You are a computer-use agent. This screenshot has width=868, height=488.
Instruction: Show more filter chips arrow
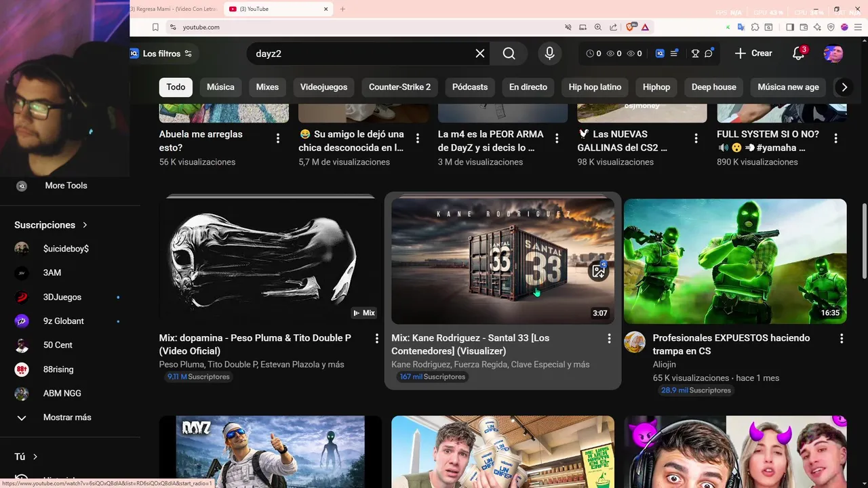[x=844, y=87]
